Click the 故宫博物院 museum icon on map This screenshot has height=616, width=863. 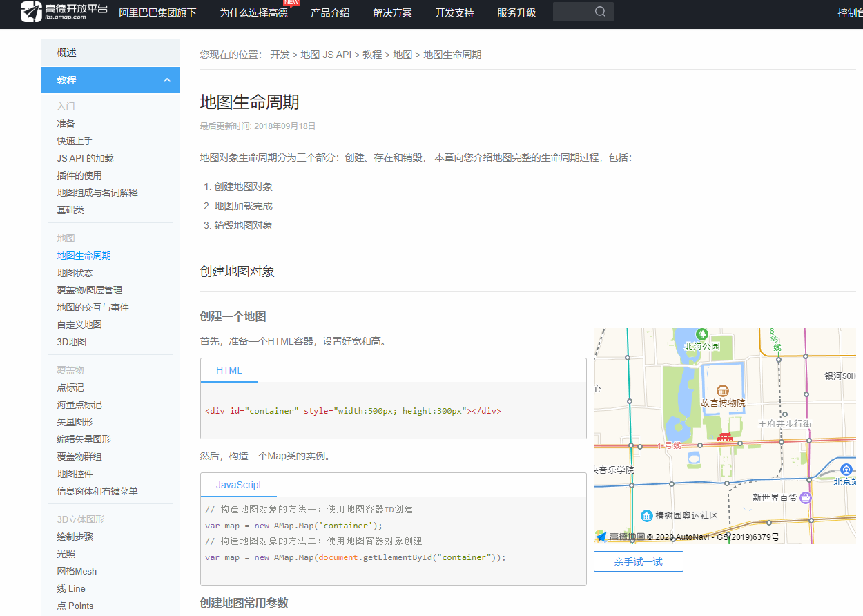click(723, 391)
